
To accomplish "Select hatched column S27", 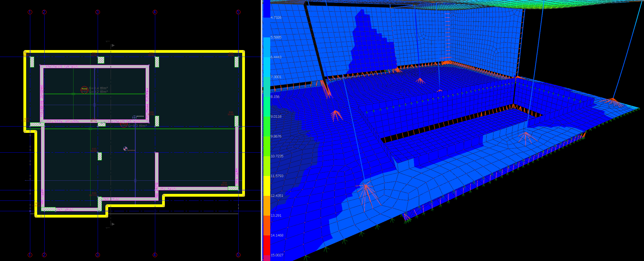I will 37,124.
